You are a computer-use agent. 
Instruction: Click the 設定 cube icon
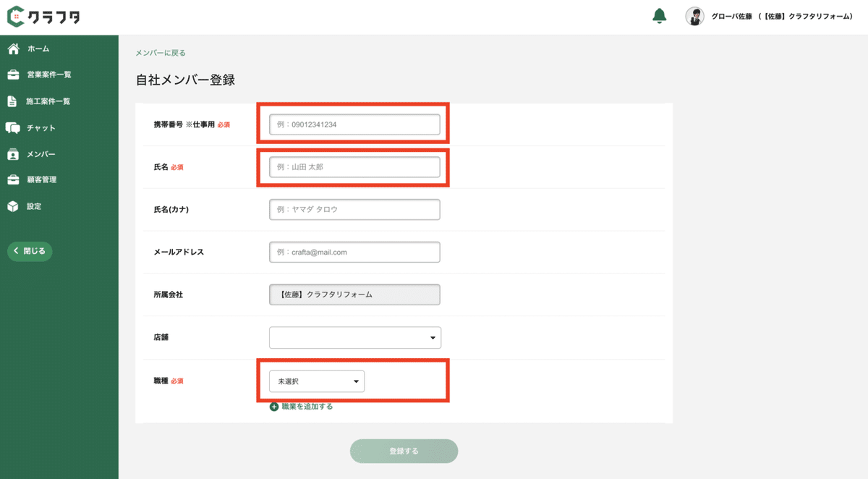[13, 206]
